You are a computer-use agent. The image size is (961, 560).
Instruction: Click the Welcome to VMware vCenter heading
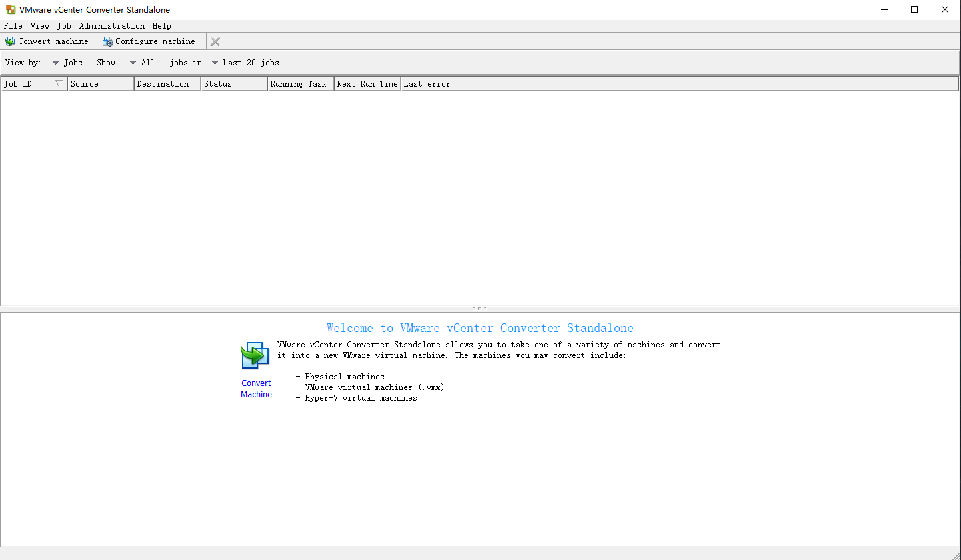pyautogui.click(x=480, y=328)
